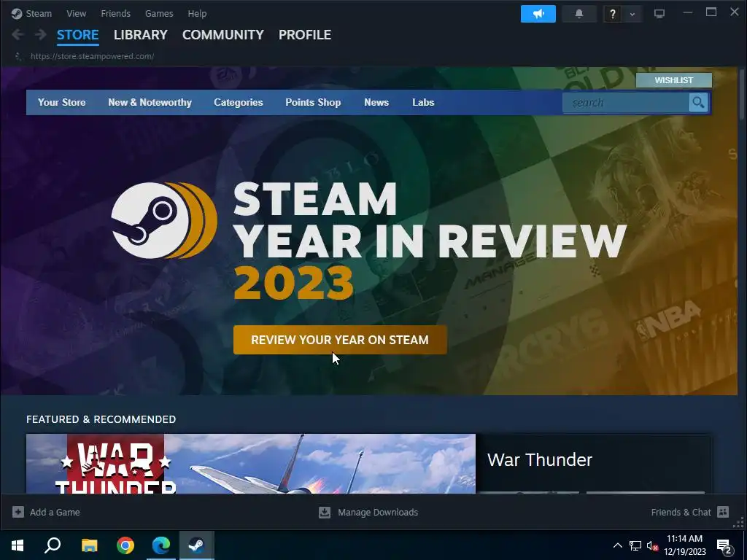Switch to the LIBRARY tab
The height and width of the screenshot is (560, 747).
[x=141, y=35]
